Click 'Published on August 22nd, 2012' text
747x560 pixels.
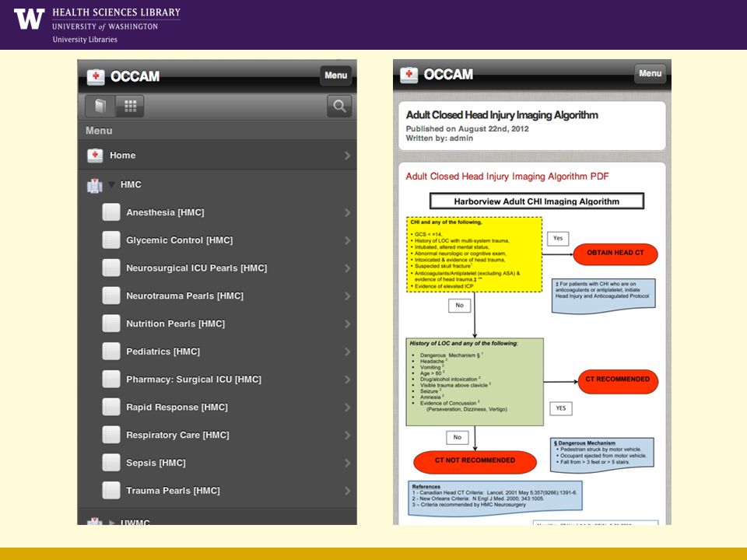(x=467, y=128)
